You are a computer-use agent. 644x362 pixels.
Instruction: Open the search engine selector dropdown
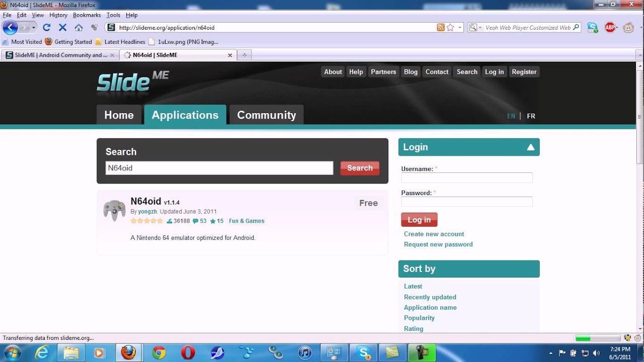(x=475, y=28)
